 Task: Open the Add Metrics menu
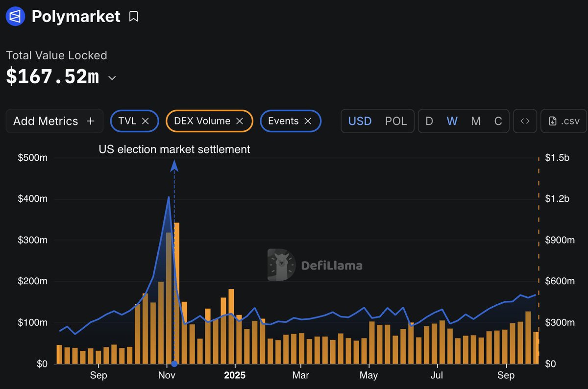tap(54, 121)
